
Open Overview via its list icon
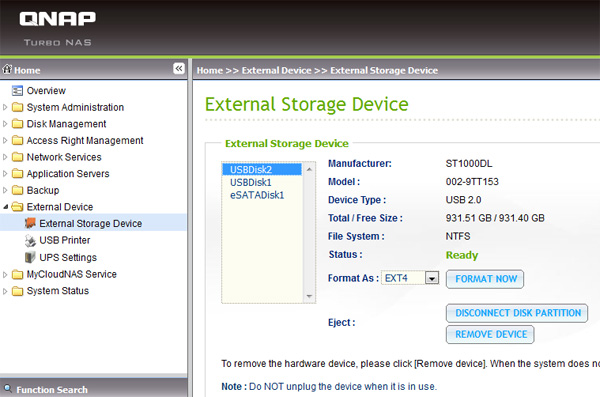[17, 91]
